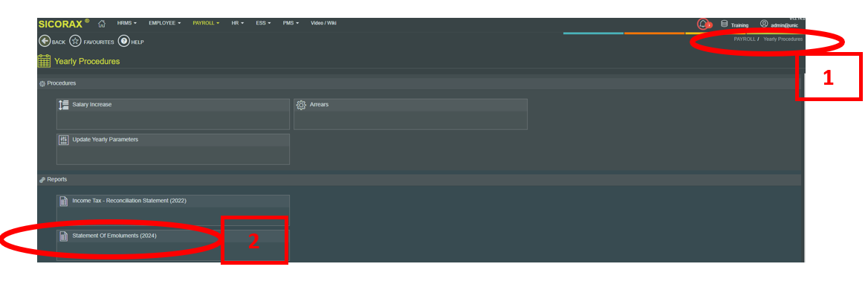Click the Update Yearly Parameters sliders icon
Viewport: 868px width, 287px height.
point(64,141)
